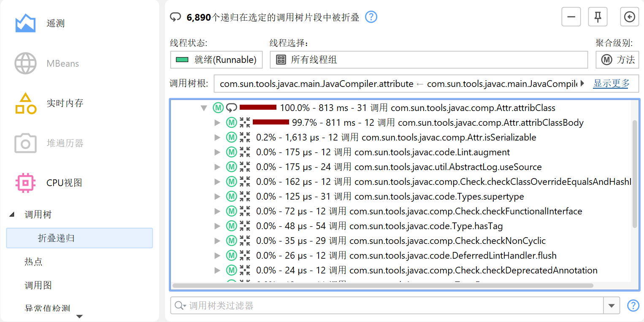Image resolution: width=644 pixels, height=322 pixels.
Task: Open the 遥测 telemetry section icon
Action: [25, 23]
